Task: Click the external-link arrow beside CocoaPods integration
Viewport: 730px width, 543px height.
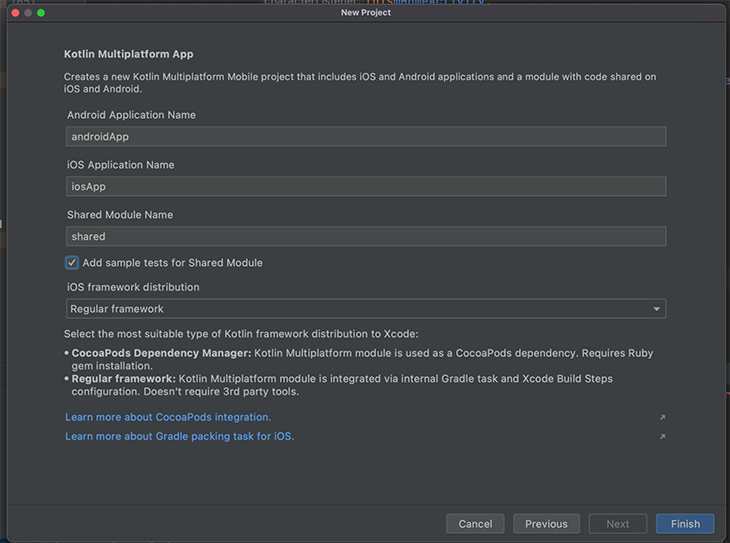Action: [662, 418]
